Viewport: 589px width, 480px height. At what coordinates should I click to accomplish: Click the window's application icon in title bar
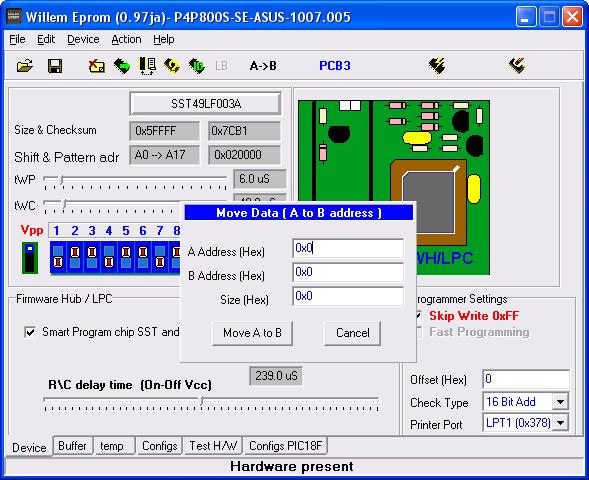(14, 17)
